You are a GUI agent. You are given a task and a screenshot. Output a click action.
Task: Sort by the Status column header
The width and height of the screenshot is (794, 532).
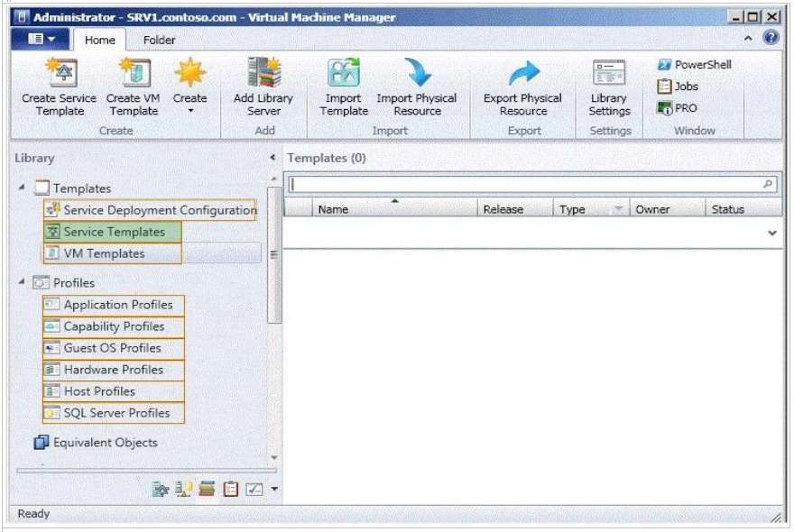tap(743, 208)
